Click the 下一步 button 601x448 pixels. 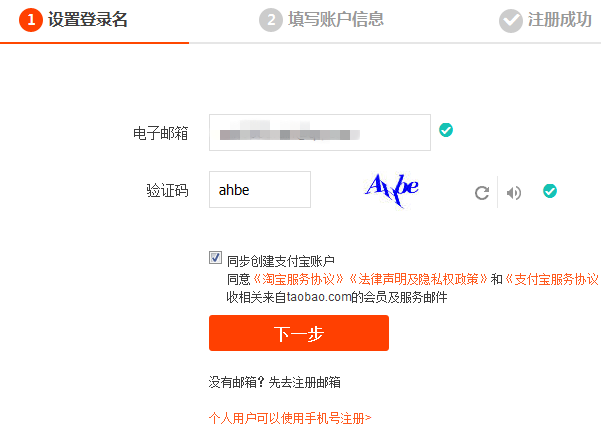click(x=299, y=333)
